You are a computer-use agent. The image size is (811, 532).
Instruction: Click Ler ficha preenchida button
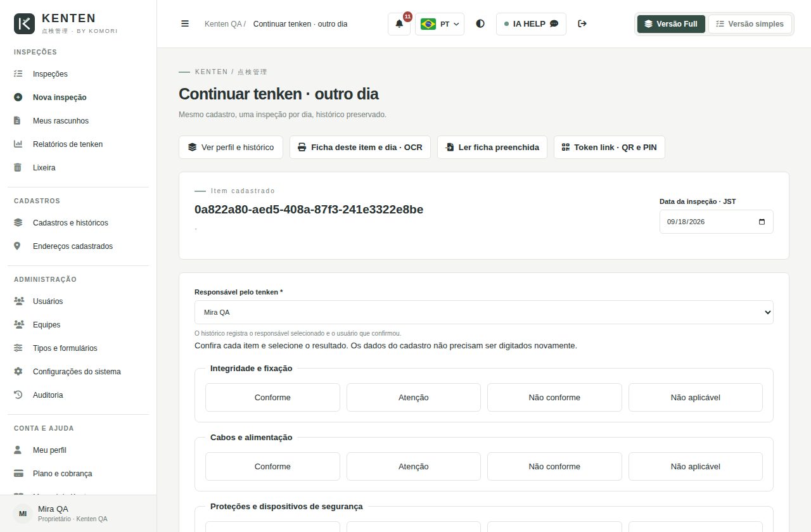click(x=492, y=147)
